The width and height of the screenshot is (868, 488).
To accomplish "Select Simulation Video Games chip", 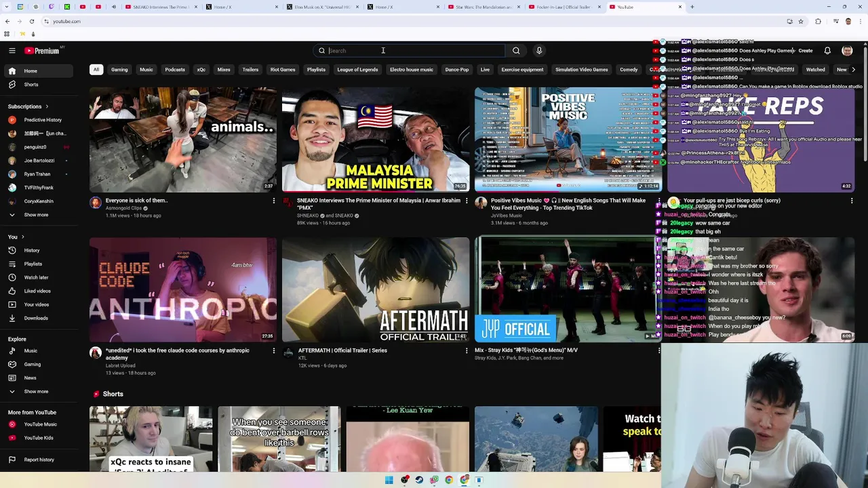I will 582,70.
